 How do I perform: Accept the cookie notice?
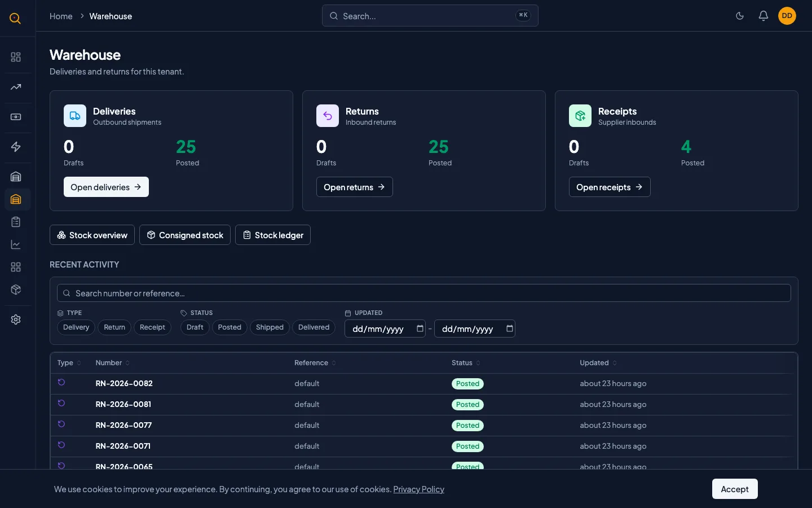(x=735, y=489)
